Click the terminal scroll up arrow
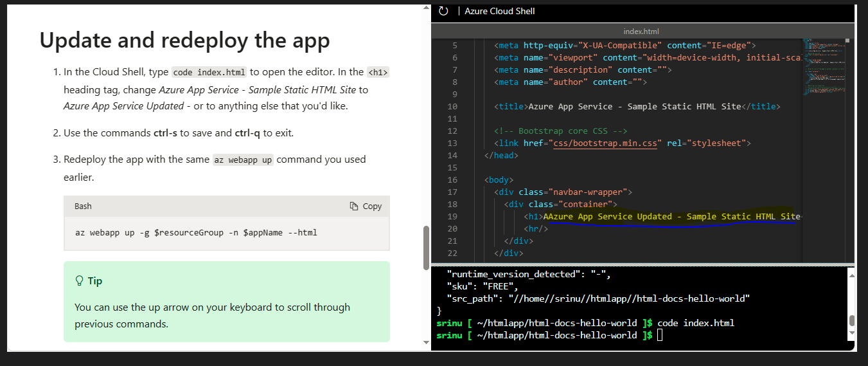 (x=851, y=275)
